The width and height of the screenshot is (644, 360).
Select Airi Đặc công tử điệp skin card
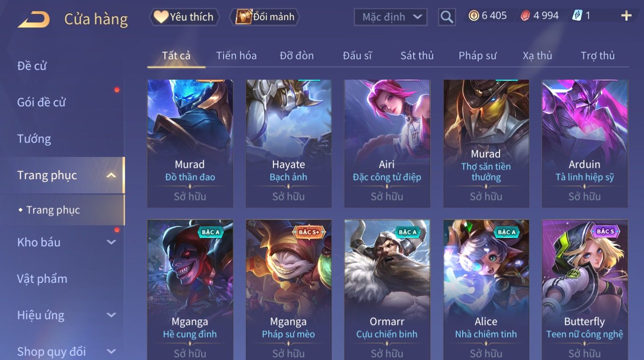[x=387, y=144]
